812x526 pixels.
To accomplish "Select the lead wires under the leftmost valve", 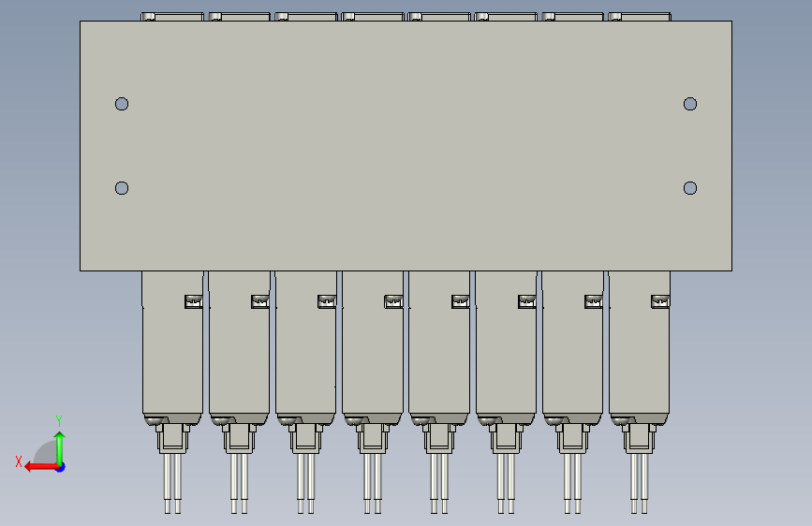I will [172, 484].
